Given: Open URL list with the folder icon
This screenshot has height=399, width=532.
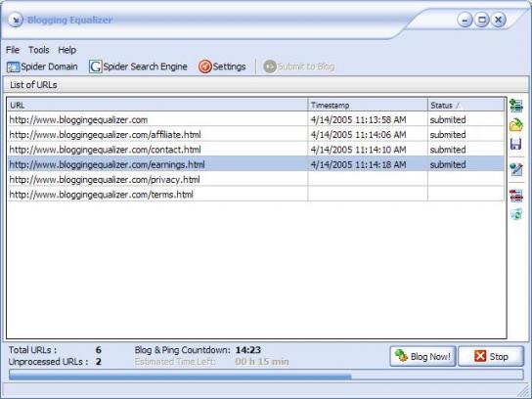Looking at the screenshot, I should 516,125.
